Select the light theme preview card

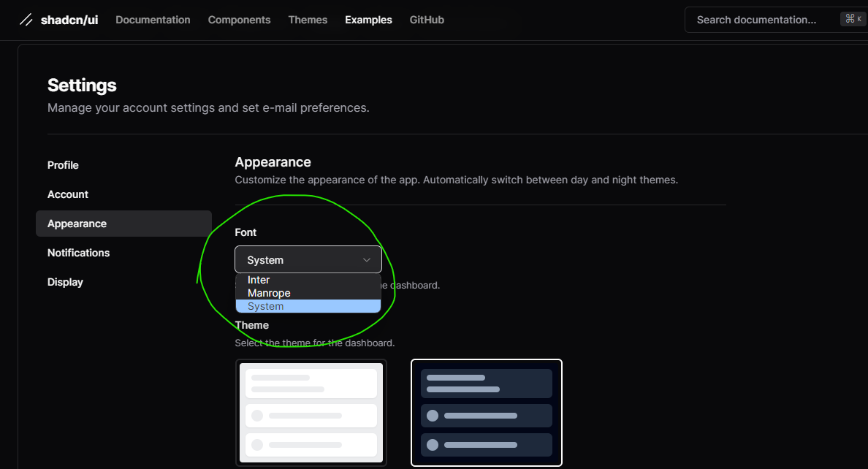point(311,413)
